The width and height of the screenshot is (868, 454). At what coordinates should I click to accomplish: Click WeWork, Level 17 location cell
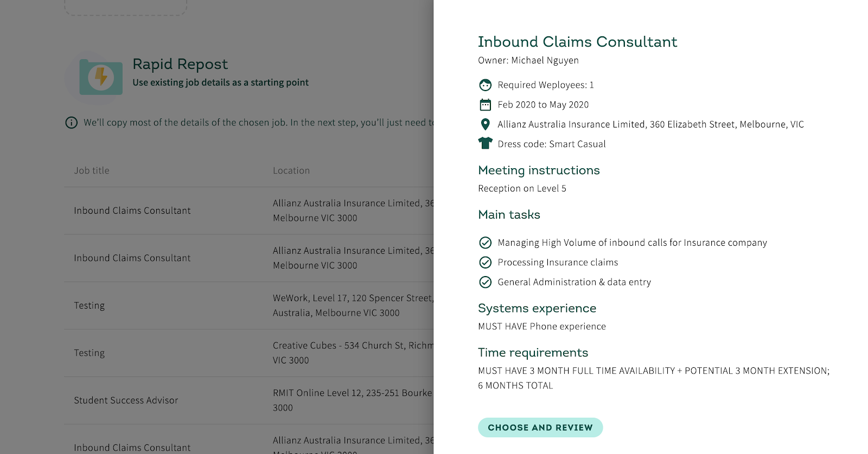(x=353, y=305)
